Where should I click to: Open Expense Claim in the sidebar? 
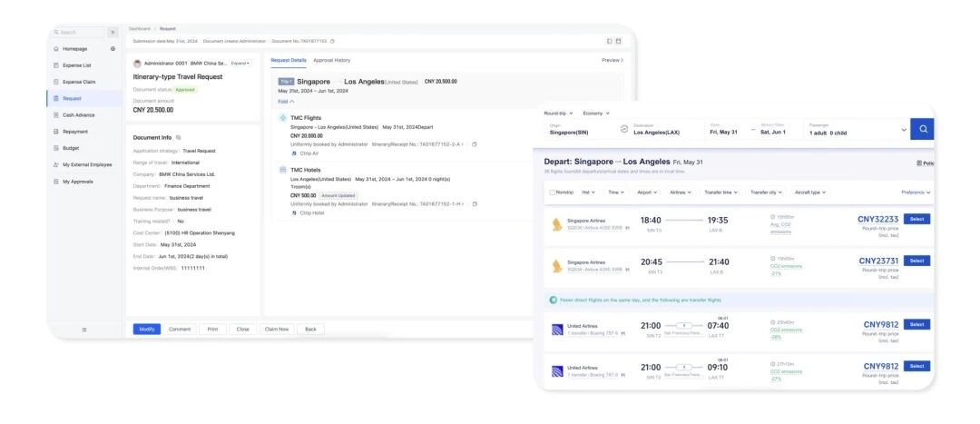point(77,82)
